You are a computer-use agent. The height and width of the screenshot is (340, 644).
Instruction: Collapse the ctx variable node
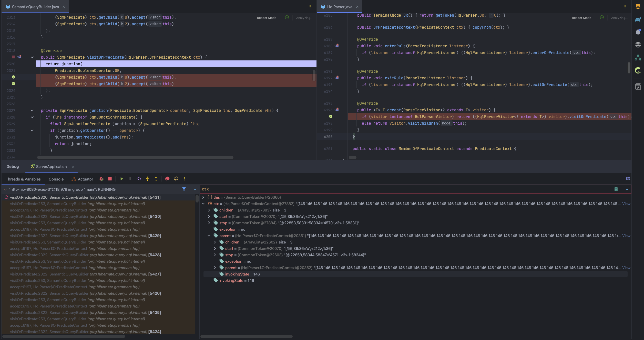(x=203, y=204)
